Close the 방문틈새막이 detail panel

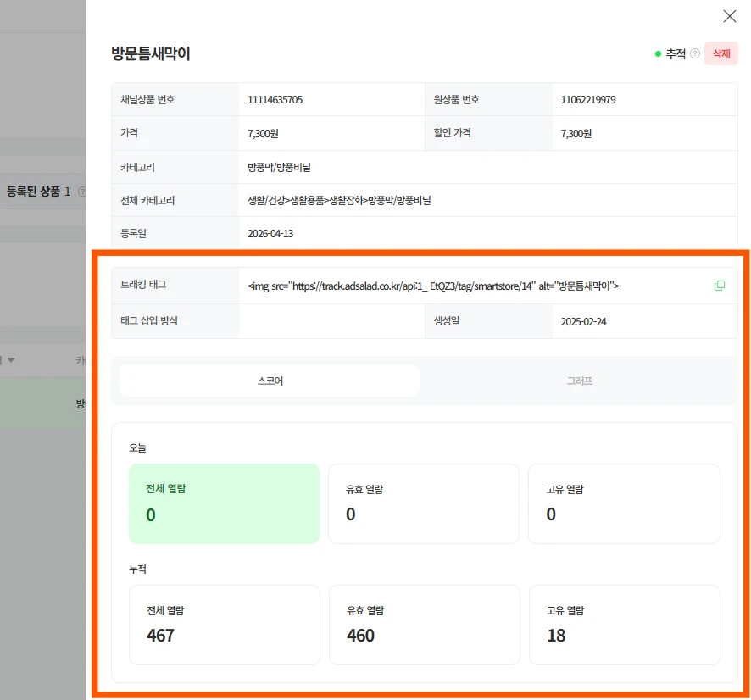coord(729,16)
